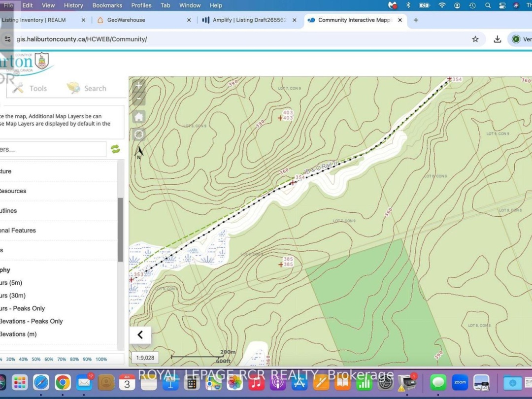Viewport: 532px width, 399px height.
Task: Toggle the Contours (5m) layer
Action: pos(11,283)
